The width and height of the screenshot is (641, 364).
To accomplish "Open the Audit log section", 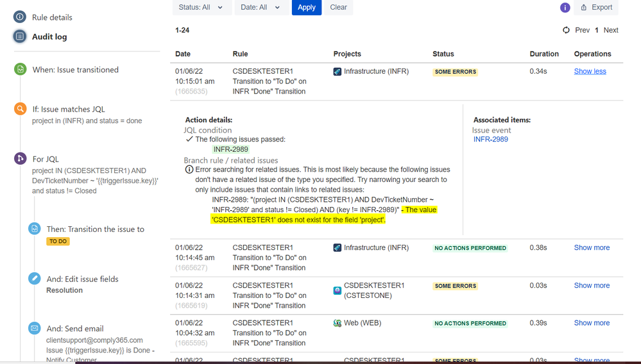I will 49,37.
